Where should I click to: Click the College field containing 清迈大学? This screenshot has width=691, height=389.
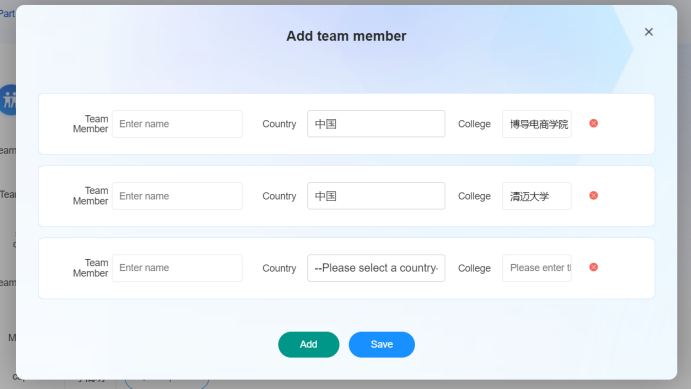[x=537, y=196]
